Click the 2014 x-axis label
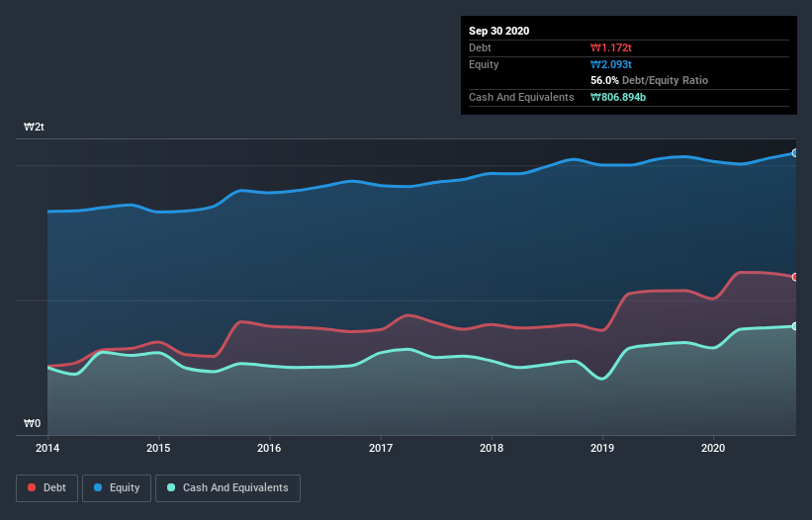 47,448
